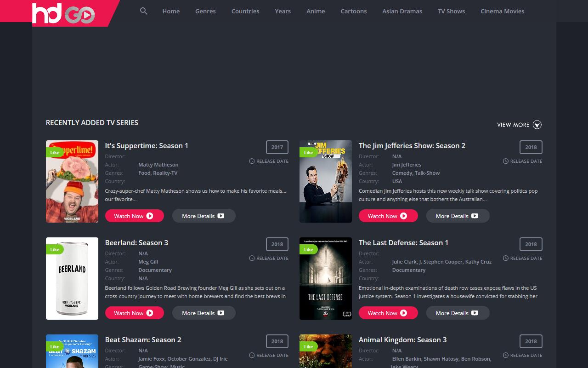588x368 pixels.
Task: Click the 2018 year badge for The Last Defense
Action: pyautogui.click(x=531, y=244)
